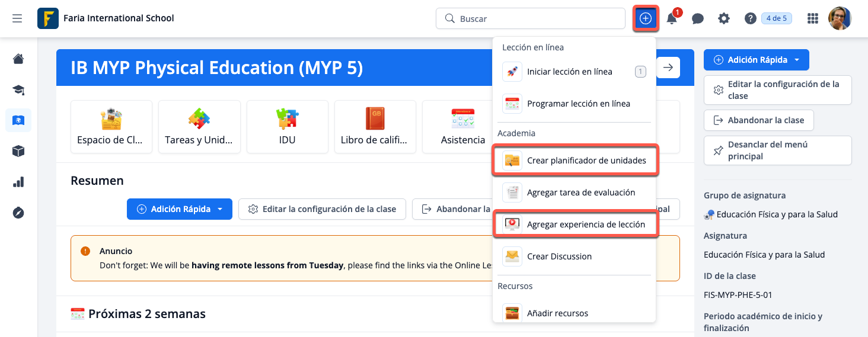Click the graduation cap sidebar icon
Screen dimensions: 868x337
(18, 89)
